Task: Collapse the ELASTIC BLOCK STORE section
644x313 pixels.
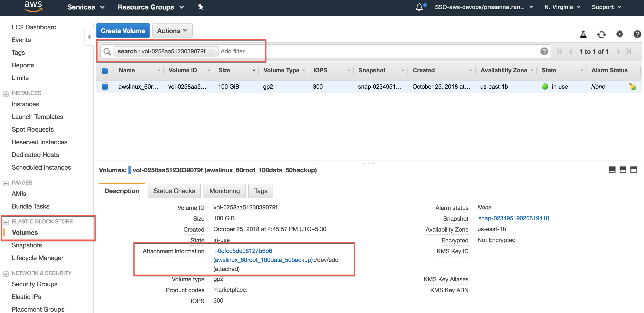Action: pyautogui.click(x=6, y=222)
